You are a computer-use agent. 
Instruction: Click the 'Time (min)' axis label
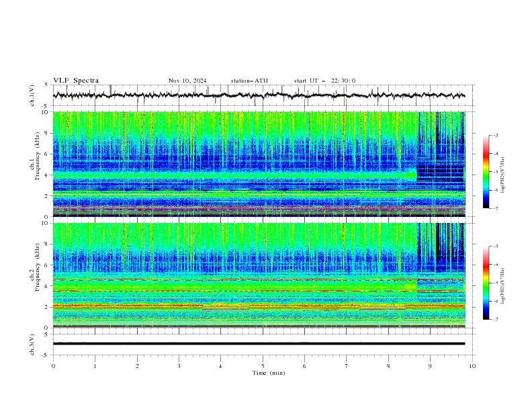click(x=269, y=373)
